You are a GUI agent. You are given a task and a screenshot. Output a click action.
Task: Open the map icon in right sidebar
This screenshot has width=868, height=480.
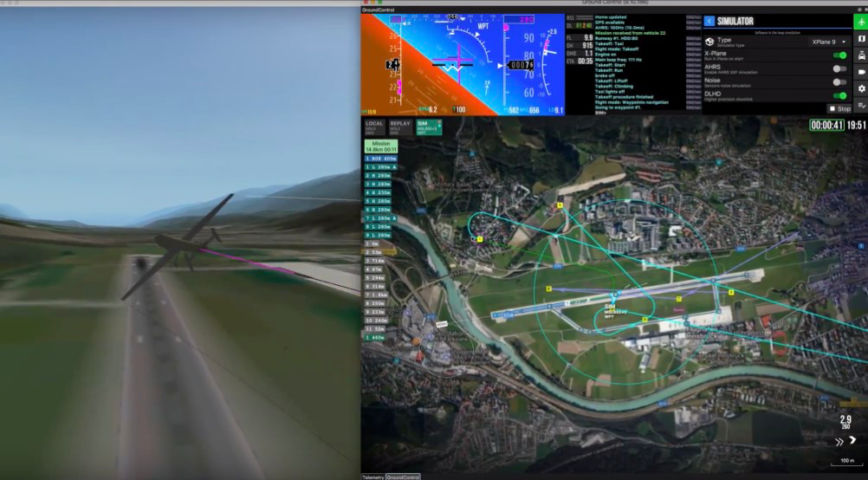click(x=861, y=39)
